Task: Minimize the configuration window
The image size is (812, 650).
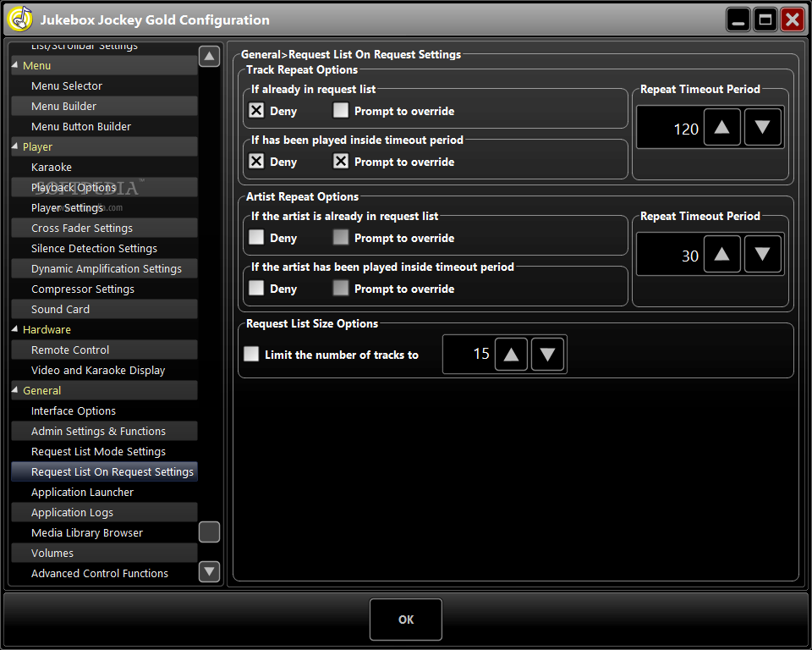Action: tap(738, 19)
